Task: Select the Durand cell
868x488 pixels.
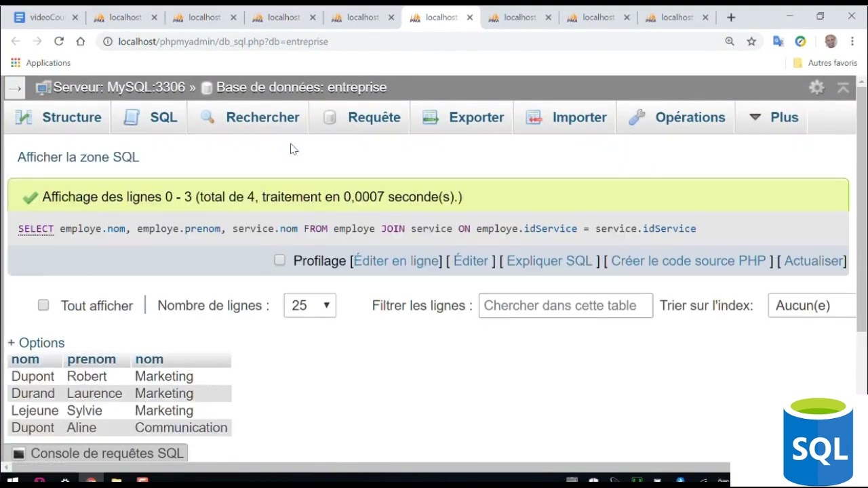Action: [33, 394]
